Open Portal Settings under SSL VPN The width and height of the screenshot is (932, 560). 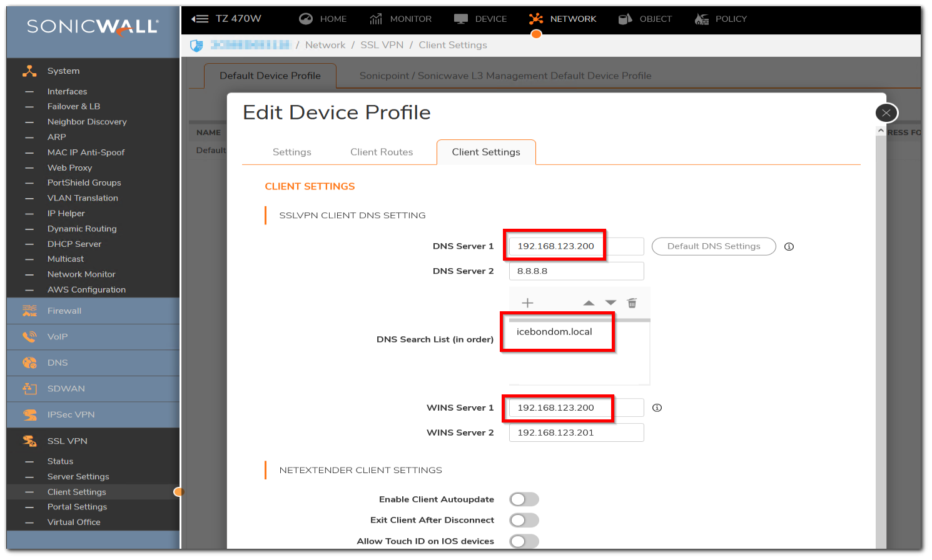[77, 507]
